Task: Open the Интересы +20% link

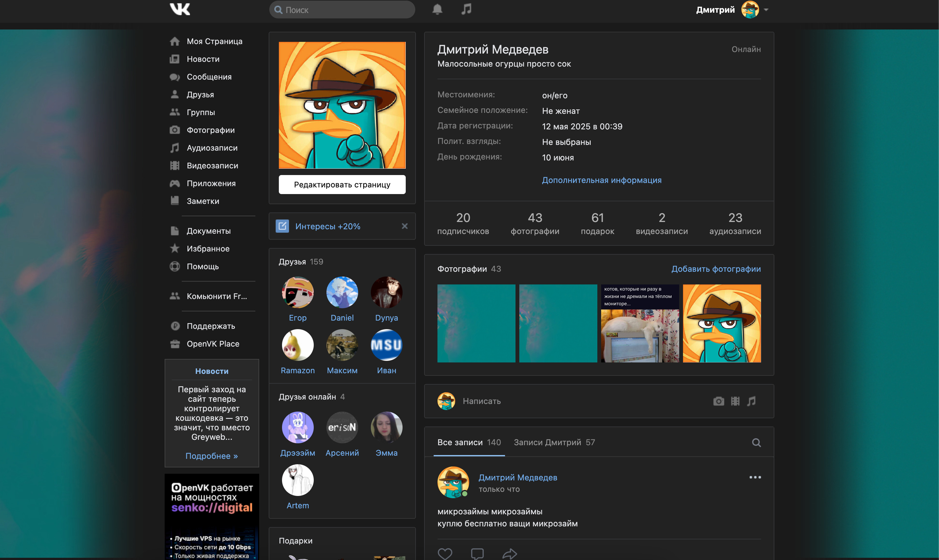Action: pyautogui.click(x=328, y=226)
